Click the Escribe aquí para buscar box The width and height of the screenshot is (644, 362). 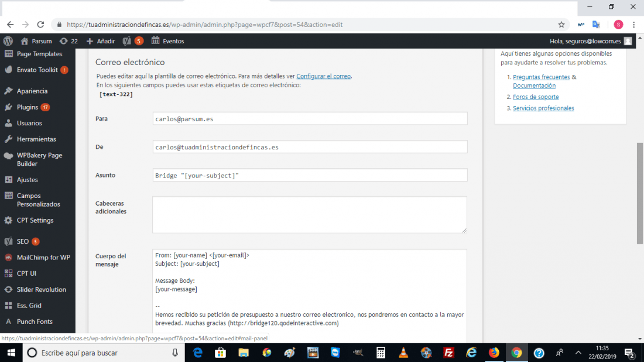tap(102, 353)
